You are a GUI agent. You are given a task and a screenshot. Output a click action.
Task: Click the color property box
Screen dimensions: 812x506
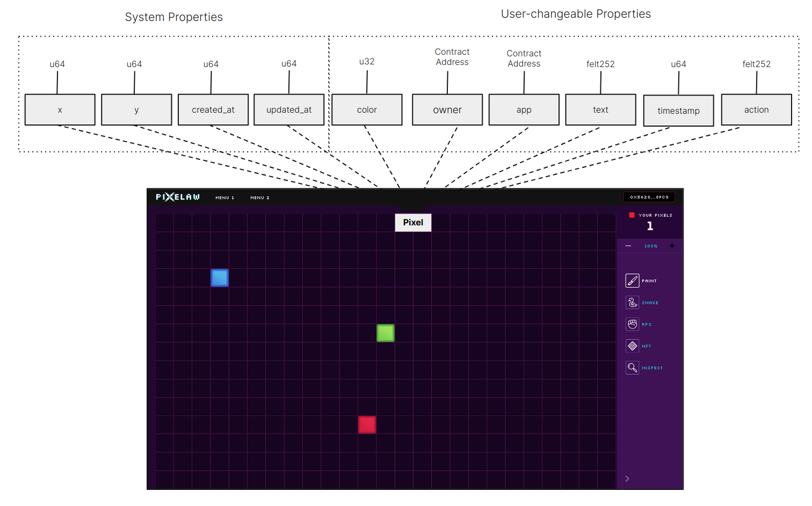click(x=367, y=110)
